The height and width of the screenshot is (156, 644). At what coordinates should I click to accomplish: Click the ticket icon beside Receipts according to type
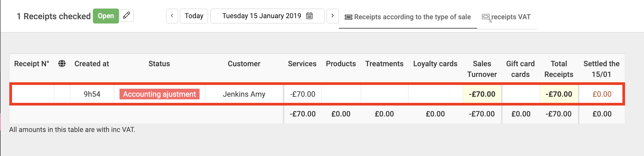click(x=348, y=17)
